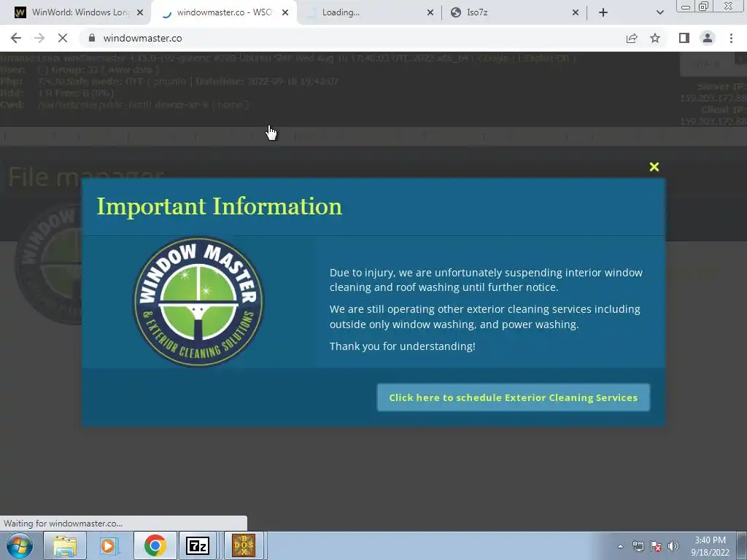Screen dimensions: 747x560
Task: Open the clock showing 3:40 PM
Action: [710, 546]
